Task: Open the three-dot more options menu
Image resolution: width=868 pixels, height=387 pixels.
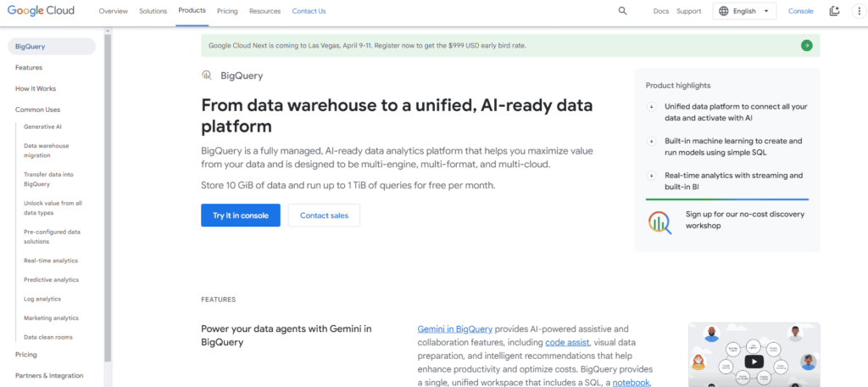Action: point(860,11)
